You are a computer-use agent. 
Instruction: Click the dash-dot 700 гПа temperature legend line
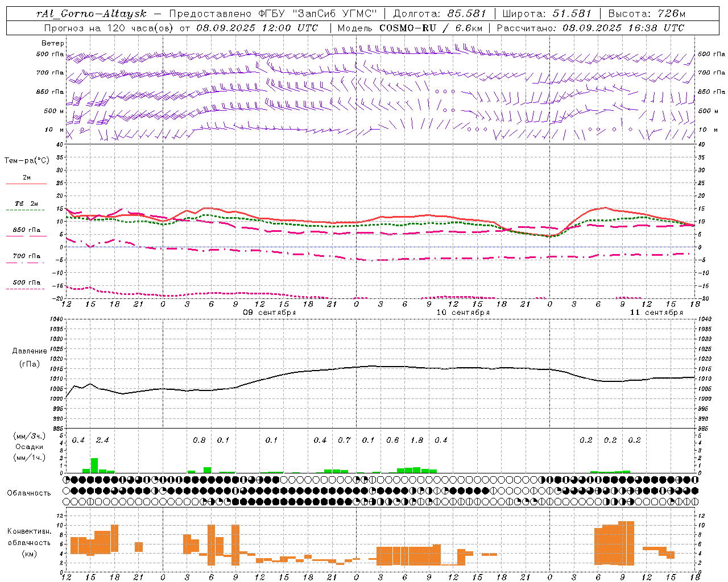[25, 263]
